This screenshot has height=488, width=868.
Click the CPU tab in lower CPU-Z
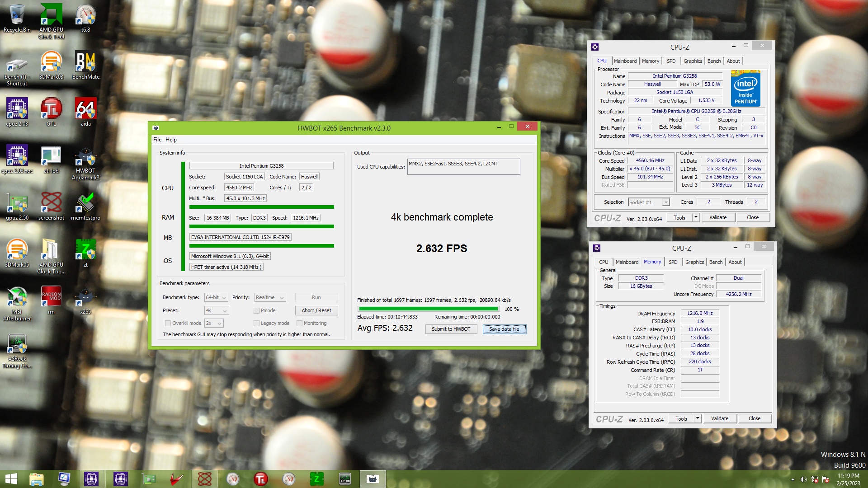(604, 262)
